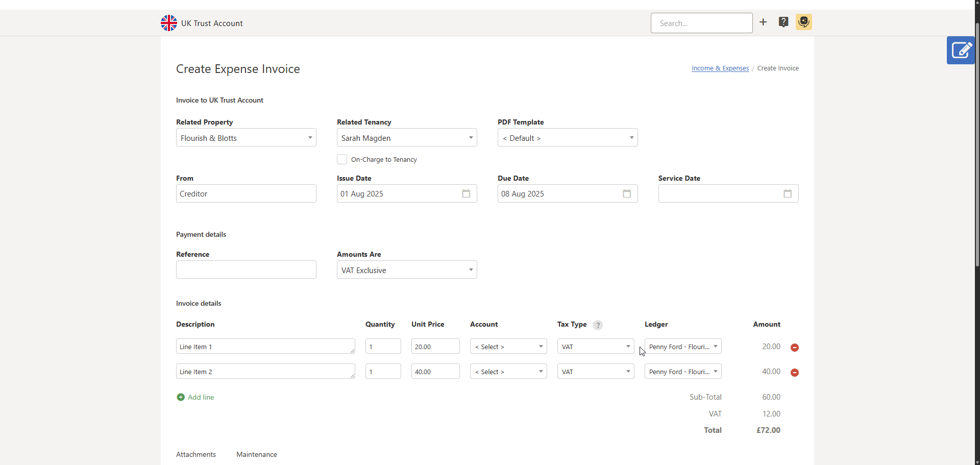980x465 pixels.
Task: Enable On-Charge to Tenancy checkbox
Action: click(x=342, y=160)
